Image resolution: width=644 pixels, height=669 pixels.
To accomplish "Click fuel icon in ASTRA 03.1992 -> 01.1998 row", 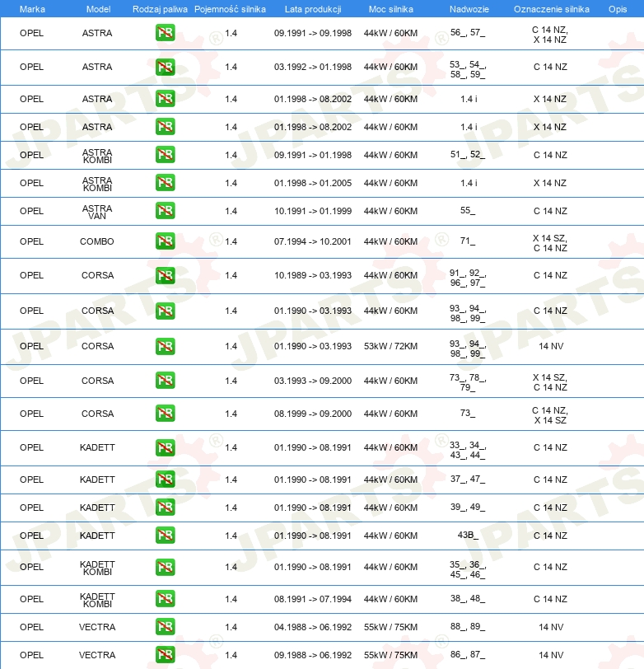I will click(165, 67).
